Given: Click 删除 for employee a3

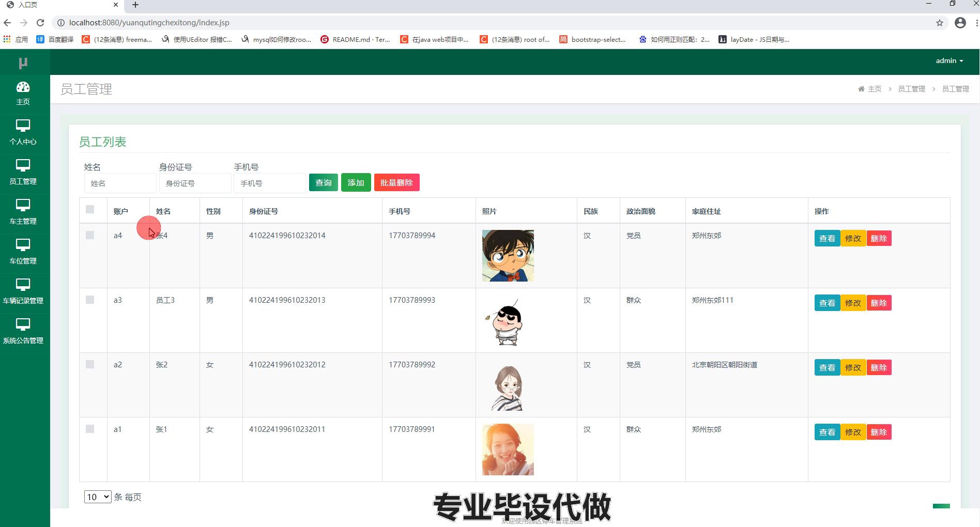Looking at the screenshot, I should point(879,303).
